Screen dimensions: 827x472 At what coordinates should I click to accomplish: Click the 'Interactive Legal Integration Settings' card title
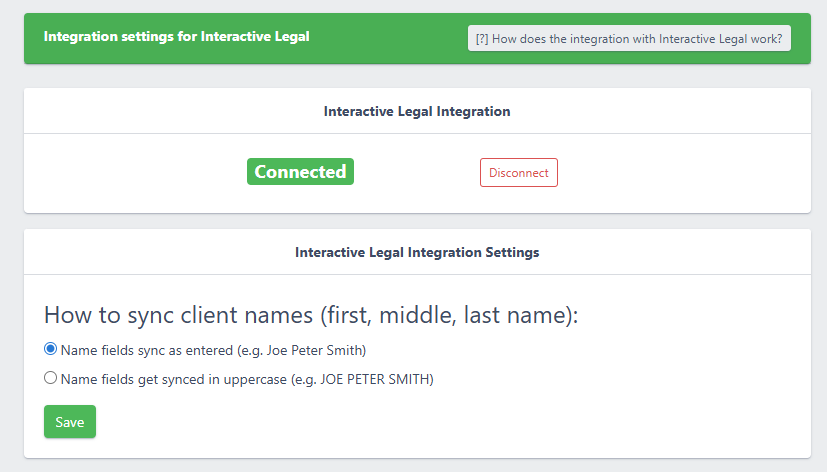[x=417, y=252]
